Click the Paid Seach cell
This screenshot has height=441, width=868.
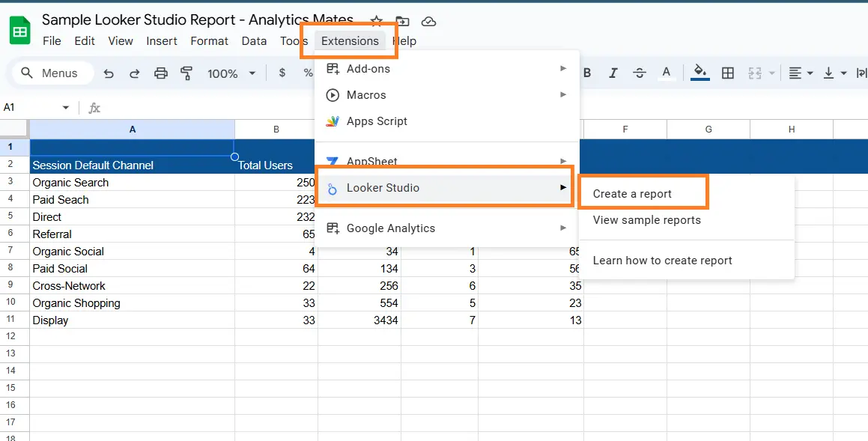[133, 200]
